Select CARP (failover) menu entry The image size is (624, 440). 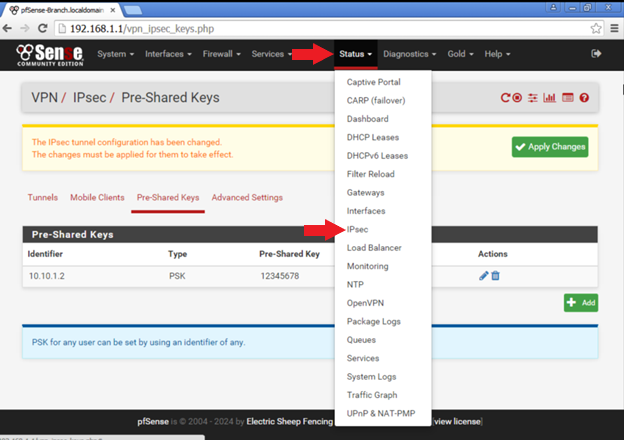coord(376,100)
